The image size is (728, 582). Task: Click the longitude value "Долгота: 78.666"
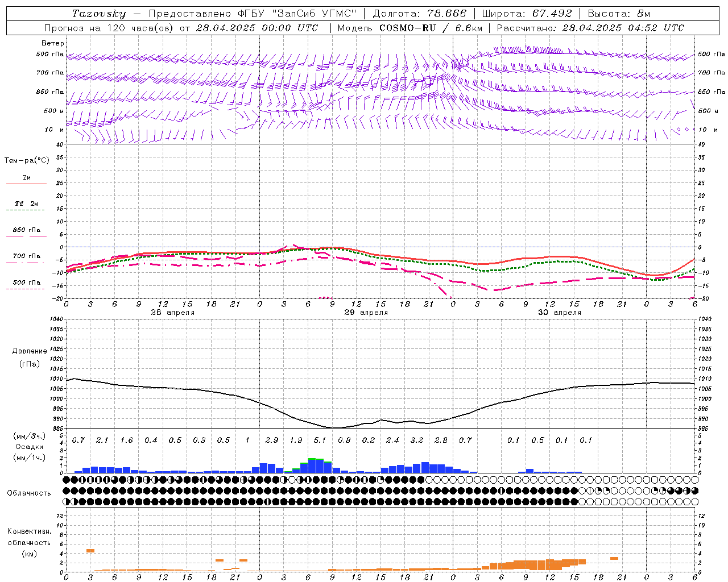coord(420,14)
